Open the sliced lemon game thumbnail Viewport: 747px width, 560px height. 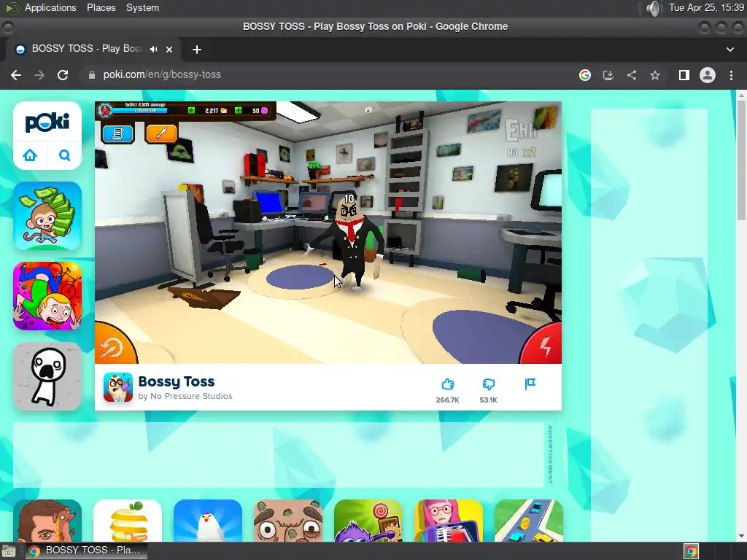pyautogui.click(x=128, y=521)
